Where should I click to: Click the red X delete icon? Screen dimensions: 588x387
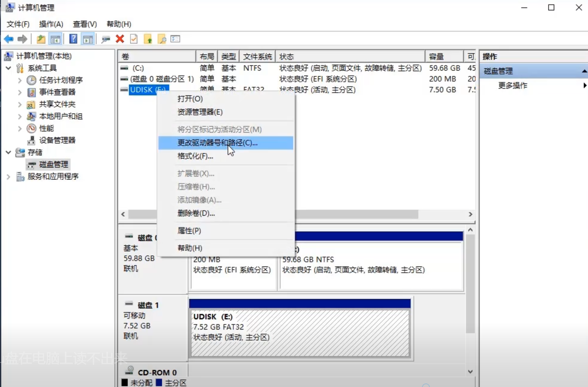(x=120, y=39)
